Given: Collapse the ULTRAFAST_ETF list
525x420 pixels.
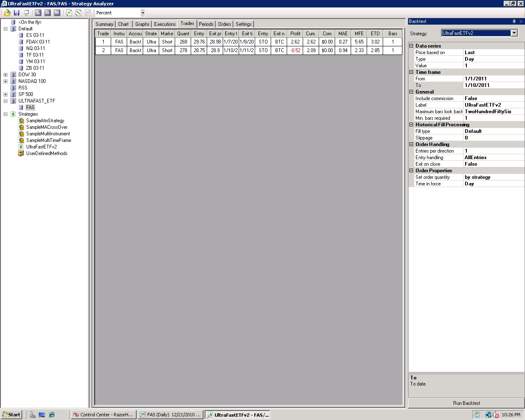Looking at the screenshot, I should tap(6, 101).
